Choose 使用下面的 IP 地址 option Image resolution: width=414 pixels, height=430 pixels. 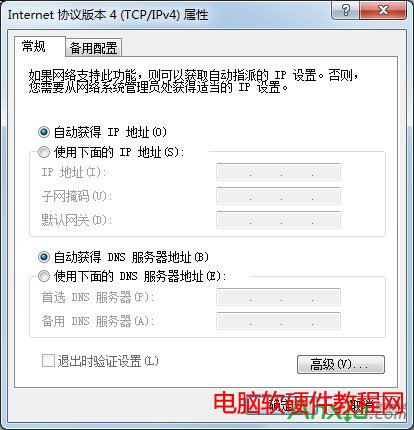(44, 152)
